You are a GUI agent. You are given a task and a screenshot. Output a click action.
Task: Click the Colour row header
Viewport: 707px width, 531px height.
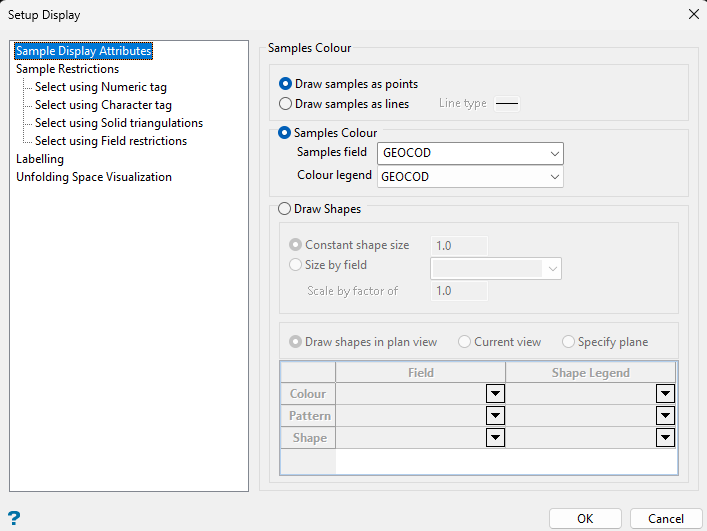click(308, 394)
